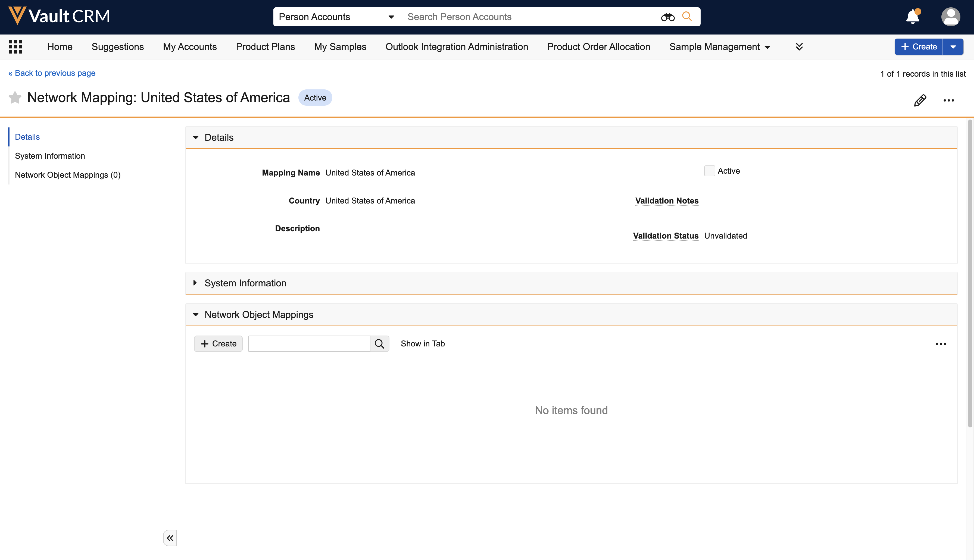The height and width of the screenshot is (560, 974).
Task: Click the binoculars advanced search icon
Action: click(667, 17)
